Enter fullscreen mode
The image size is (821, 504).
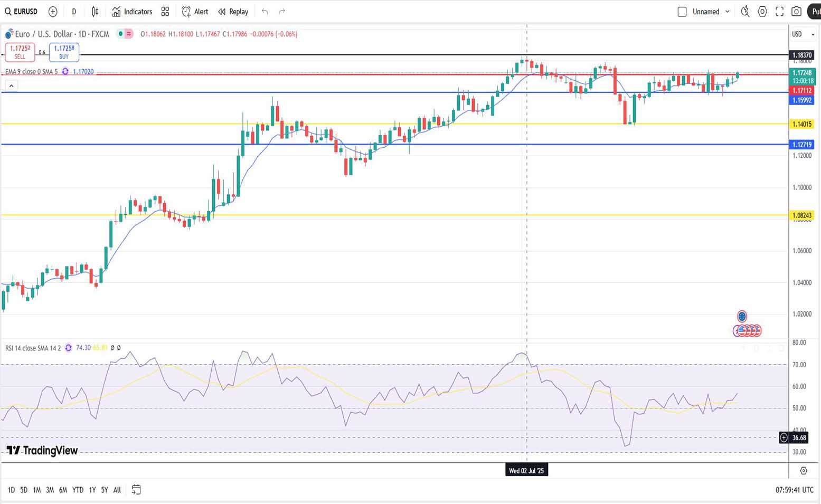779,12
